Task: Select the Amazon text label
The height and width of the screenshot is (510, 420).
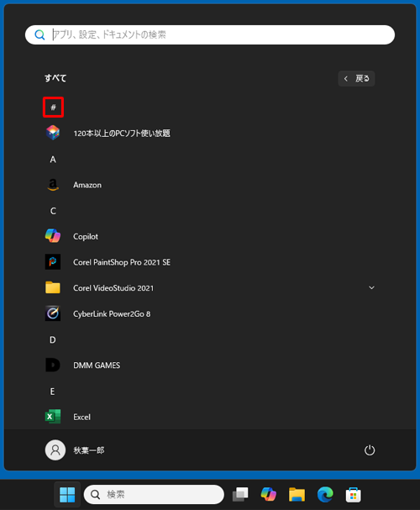Action: pos(87,185)
